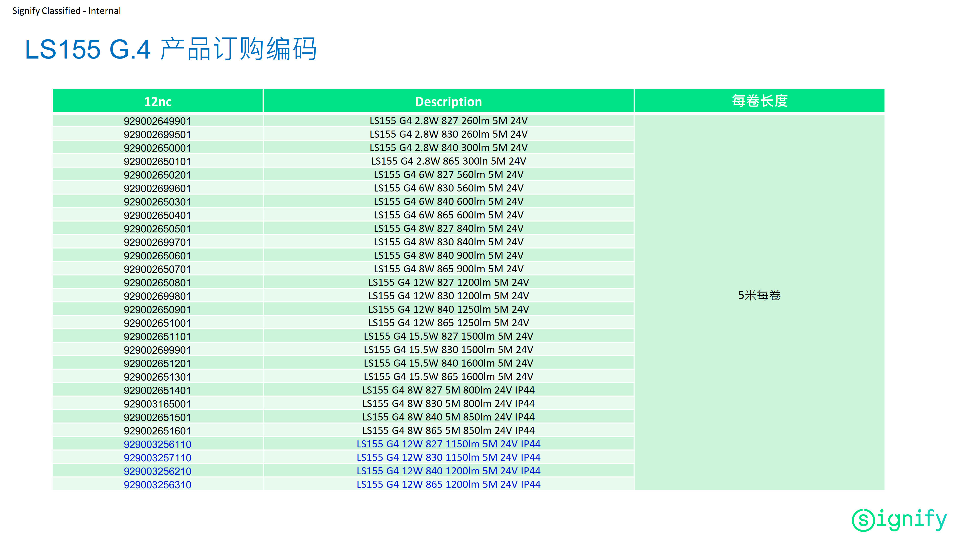The image size is (980, 551).
Task: Open blue code 929003256210
Action: [158, 471]
